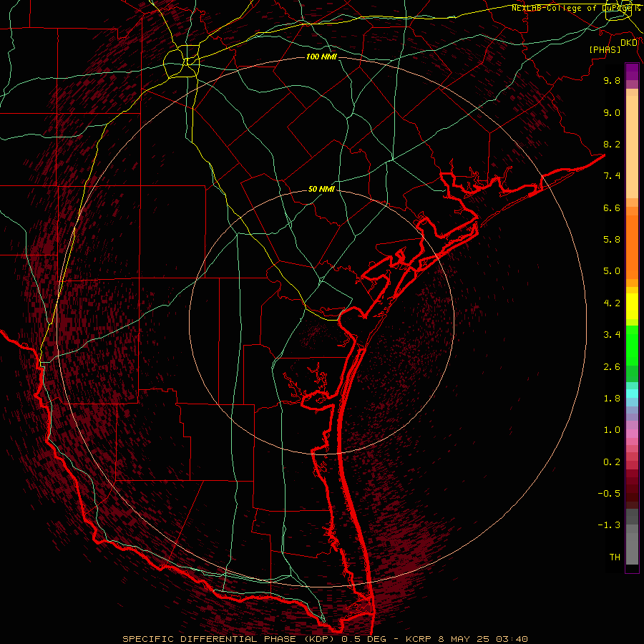Click the "7.4" scale value
The image size is (644, 644).
tap(612, 176)
